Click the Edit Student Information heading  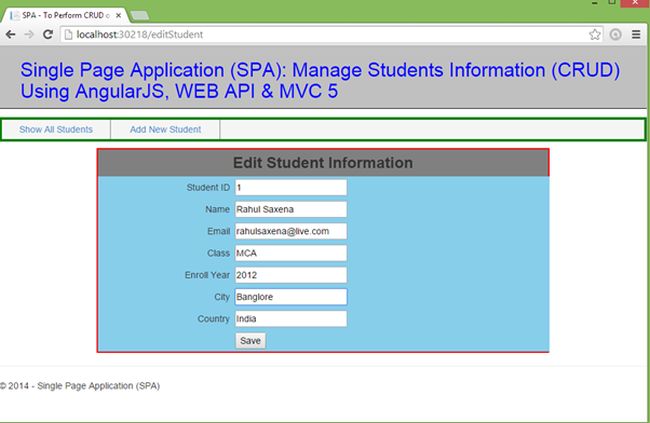(323, 163)
